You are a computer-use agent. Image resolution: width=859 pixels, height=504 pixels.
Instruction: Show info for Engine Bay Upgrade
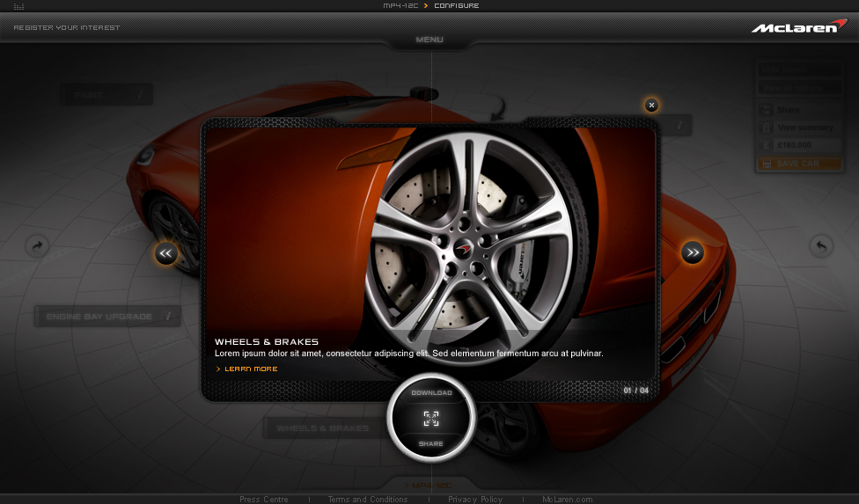[168, 317]
